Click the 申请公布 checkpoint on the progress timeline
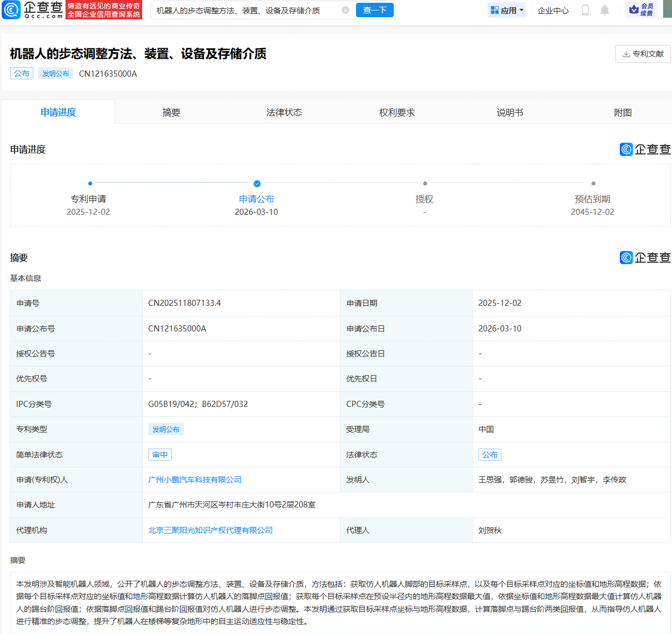This screenshot has height=634, width=672. 257,183
